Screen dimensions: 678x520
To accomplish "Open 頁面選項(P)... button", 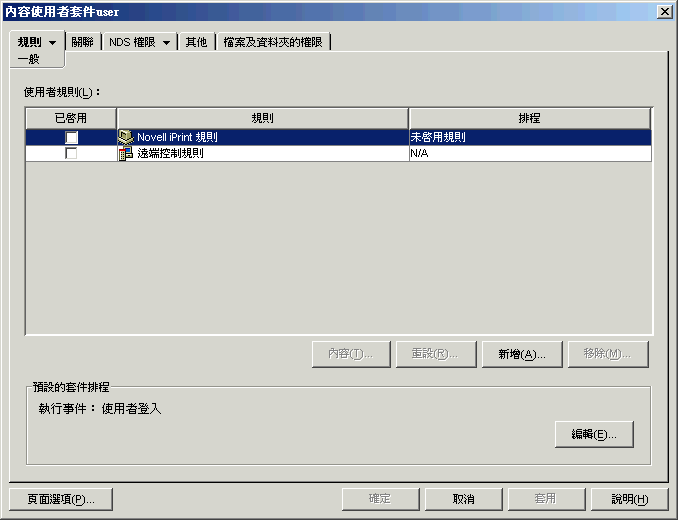I will tap(61, 499).
